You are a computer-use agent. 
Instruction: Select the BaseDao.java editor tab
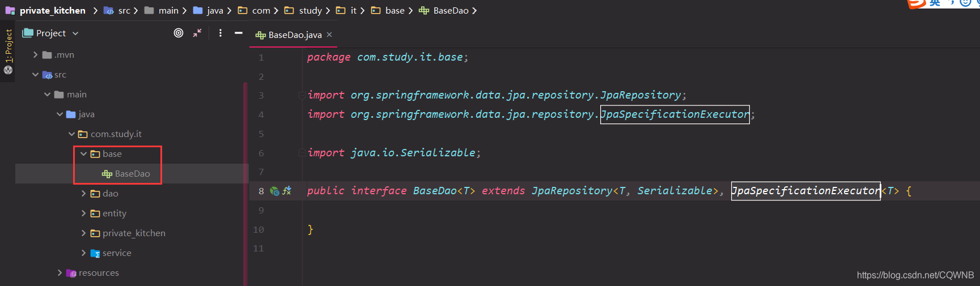(294, 35)
